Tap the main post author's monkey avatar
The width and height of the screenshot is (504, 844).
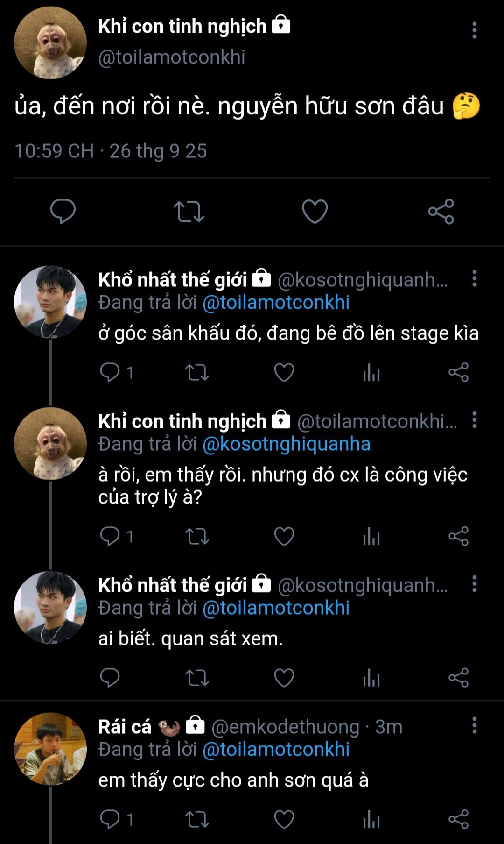50,43
